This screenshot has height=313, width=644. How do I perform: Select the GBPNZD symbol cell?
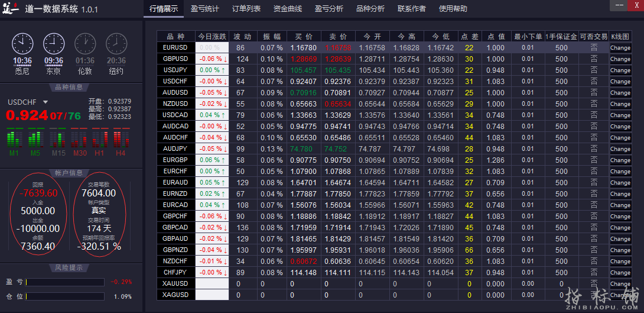tap(175, 250)
